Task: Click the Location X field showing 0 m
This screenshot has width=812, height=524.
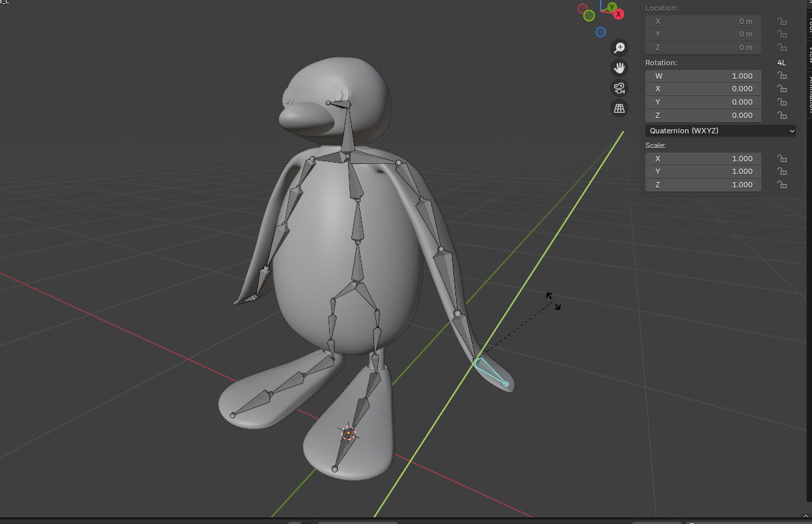Action: click(x=703, y=21)
